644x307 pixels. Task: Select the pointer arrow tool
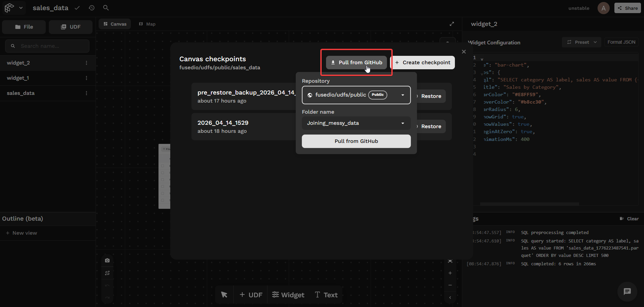tap(224, 295)
